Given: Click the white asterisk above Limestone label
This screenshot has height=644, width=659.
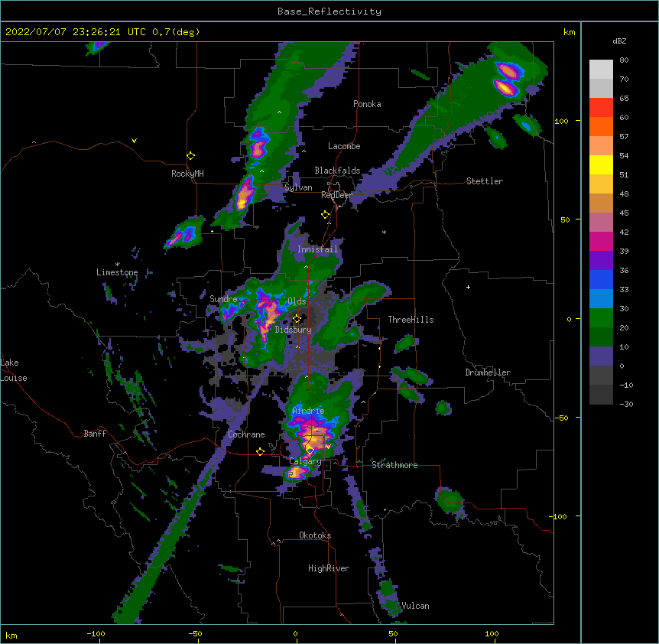Looking at the screenshot, I should coord(118,265).
